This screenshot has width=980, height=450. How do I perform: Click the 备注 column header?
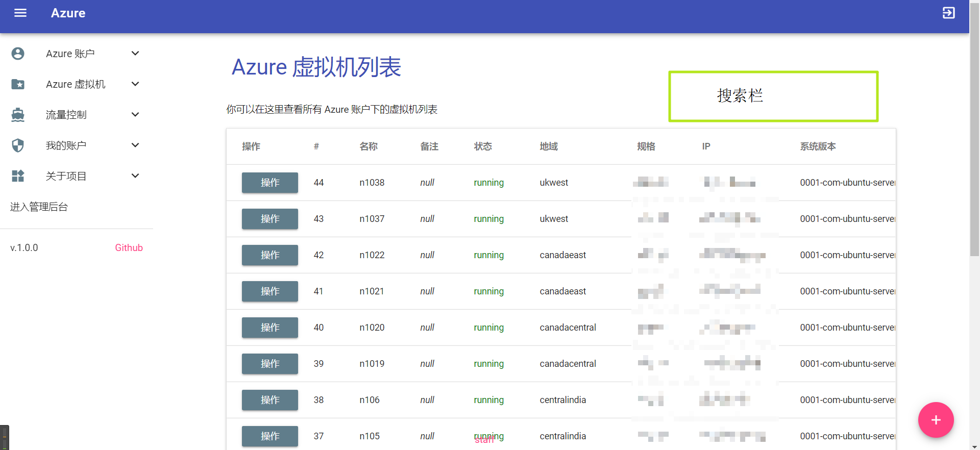429,146
